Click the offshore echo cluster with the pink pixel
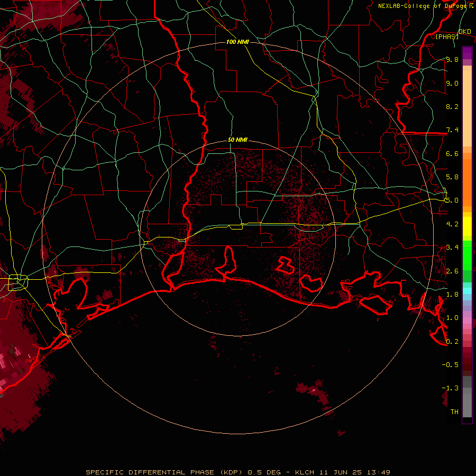The height and width of the screenshot is (476, 476). (x=313, y=391)
